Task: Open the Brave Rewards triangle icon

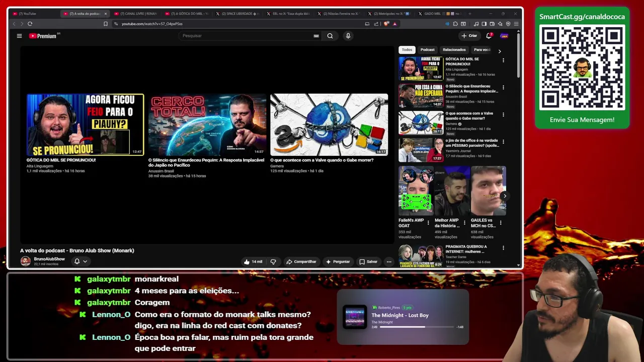Action: [x=394, y=24]
